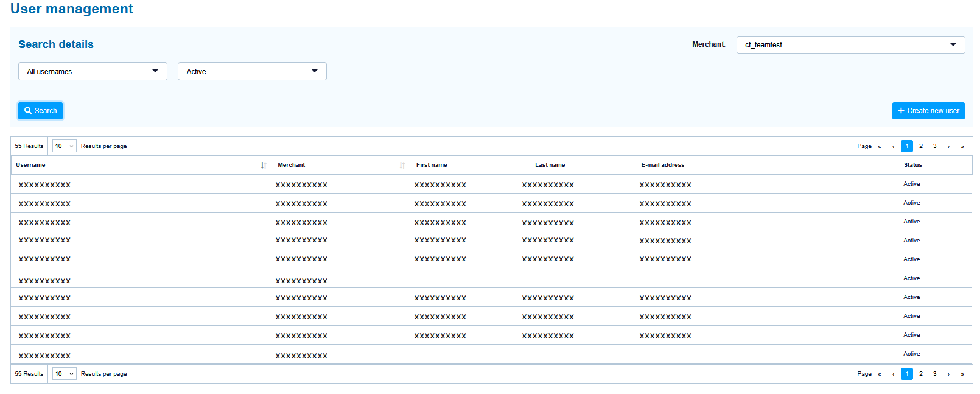Go to next page in bottom pagination
Image resolution: width=980 pixels, height=394 pixels.
pyautogui.click(x=948, y=374)
